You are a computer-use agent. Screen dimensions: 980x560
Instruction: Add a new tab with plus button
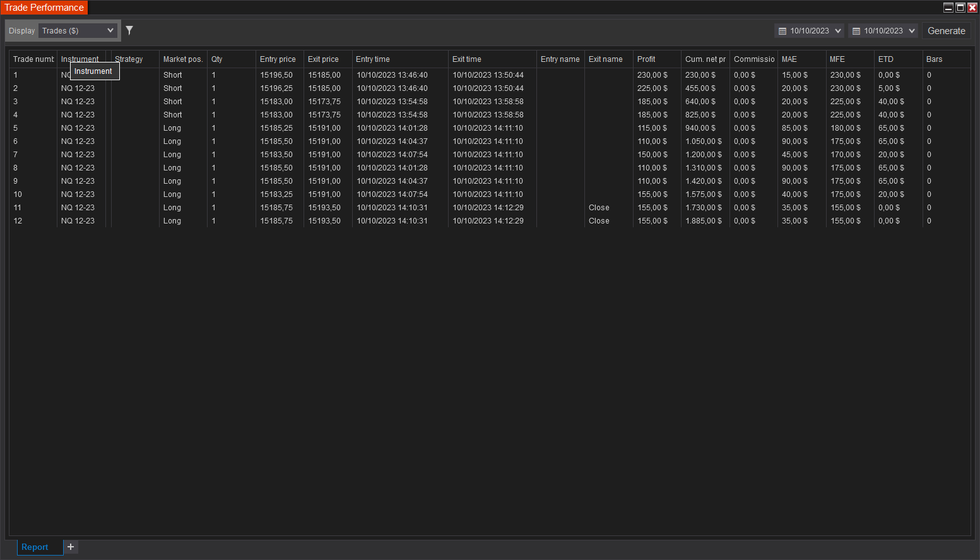(x=71, y=547)
